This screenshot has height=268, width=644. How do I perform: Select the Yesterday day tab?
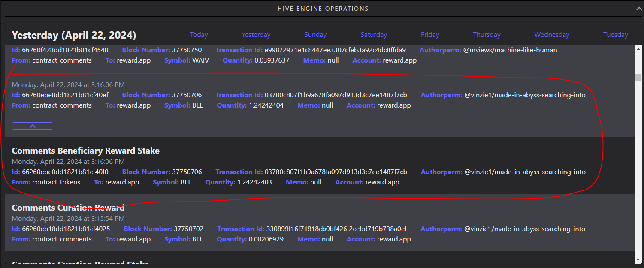click(256, 35)
